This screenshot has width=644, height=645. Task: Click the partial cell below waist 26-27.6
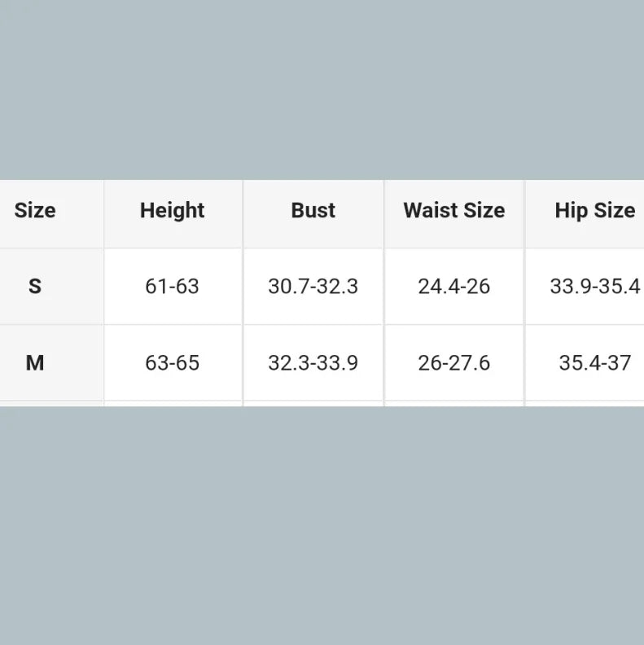point(453,404)
